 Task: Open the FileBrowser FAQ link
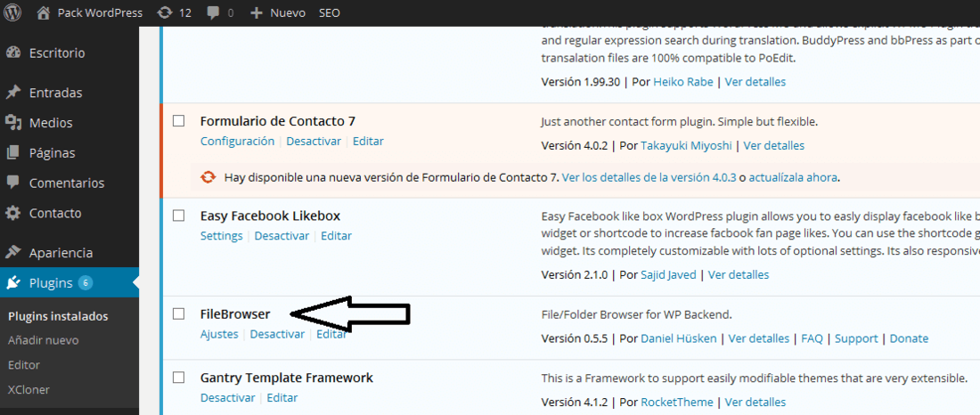click(812, 338)
